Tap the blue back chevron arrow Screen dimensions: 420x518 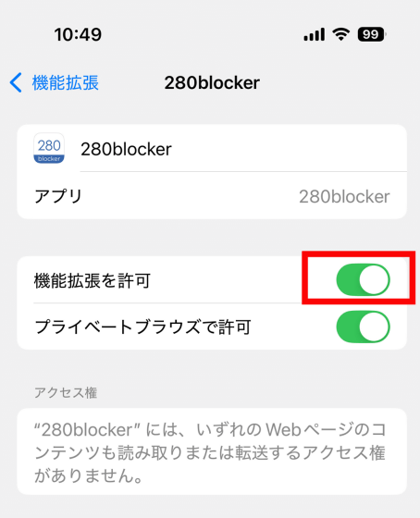16,82
